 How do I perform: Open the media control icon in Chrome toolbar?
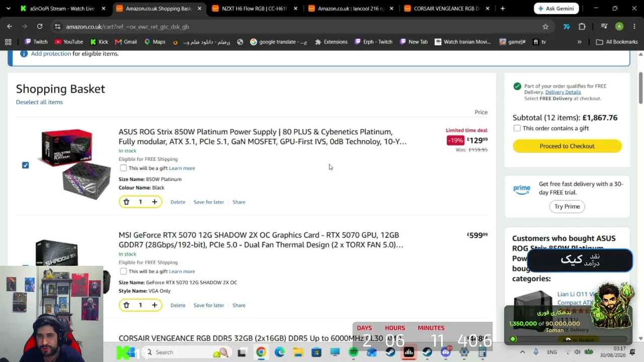point(604,27)
